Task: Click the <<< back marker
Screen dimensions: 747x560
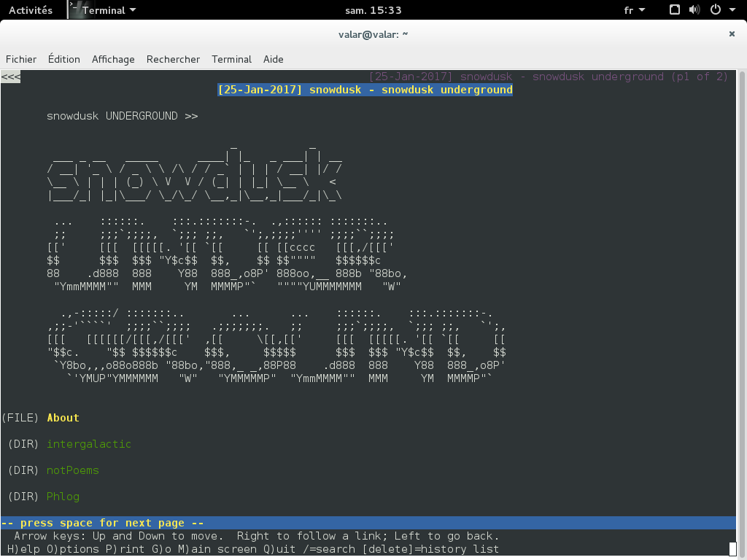Action: [x=10, y=77]
